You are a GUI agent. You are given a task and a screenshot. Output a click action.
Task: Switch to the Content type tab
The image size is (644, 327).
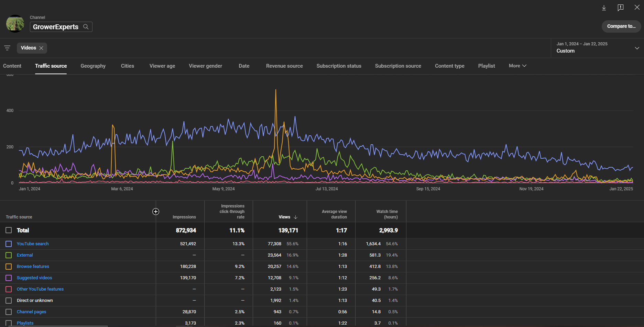[449, 66]
